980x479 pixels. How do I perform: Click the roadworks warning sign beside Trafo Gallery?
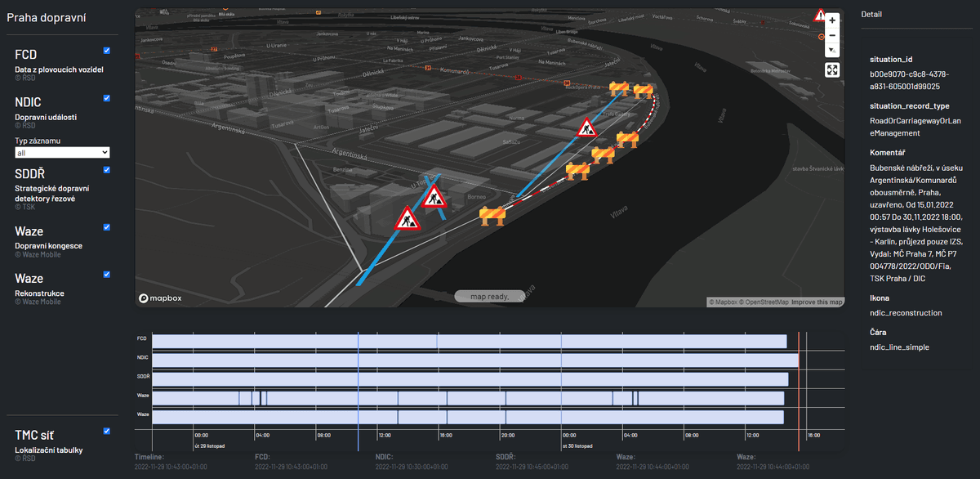pyautogui.click(x=586, y=128)
